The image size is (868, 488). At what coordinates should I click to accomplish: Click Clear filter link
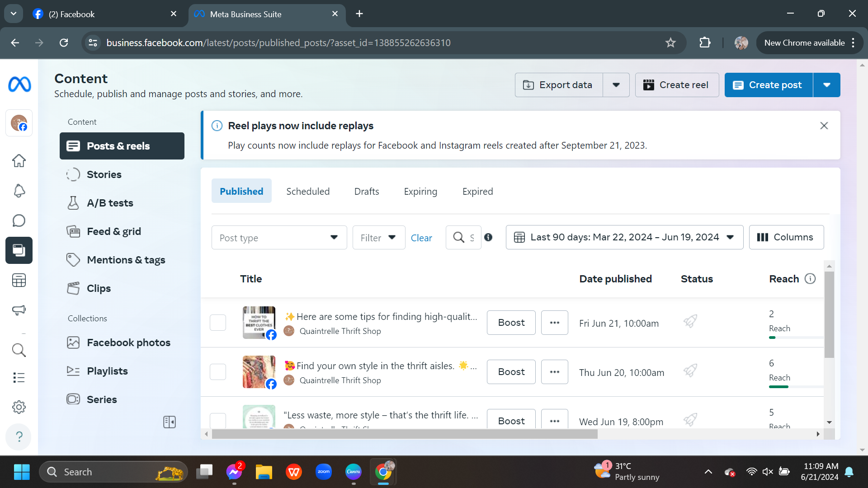pyautogui.click(x=421, y=238)
